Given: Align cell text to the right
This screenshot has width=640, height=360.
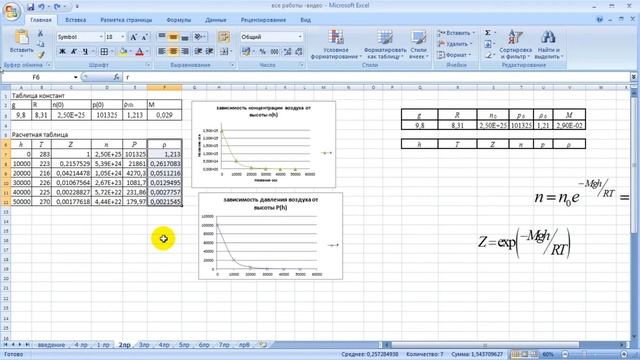Looking at the screenshot, I should 184,51.
